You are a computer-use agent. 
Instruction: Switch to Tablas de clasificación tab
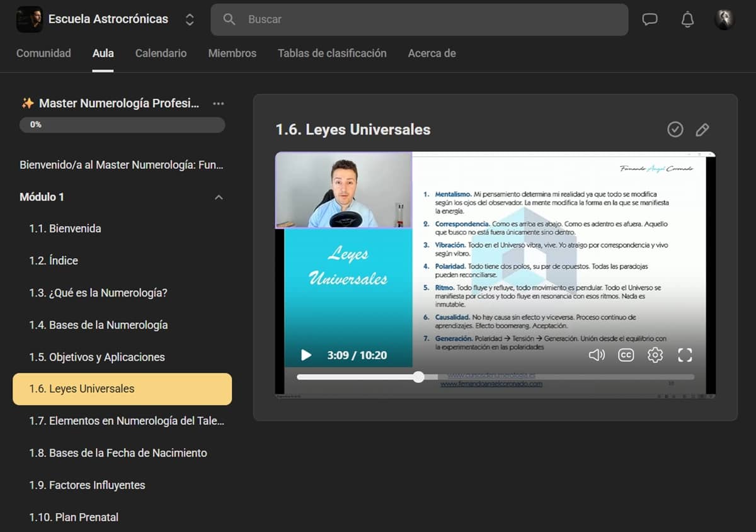pyautogui.click(x=332, y=54)
